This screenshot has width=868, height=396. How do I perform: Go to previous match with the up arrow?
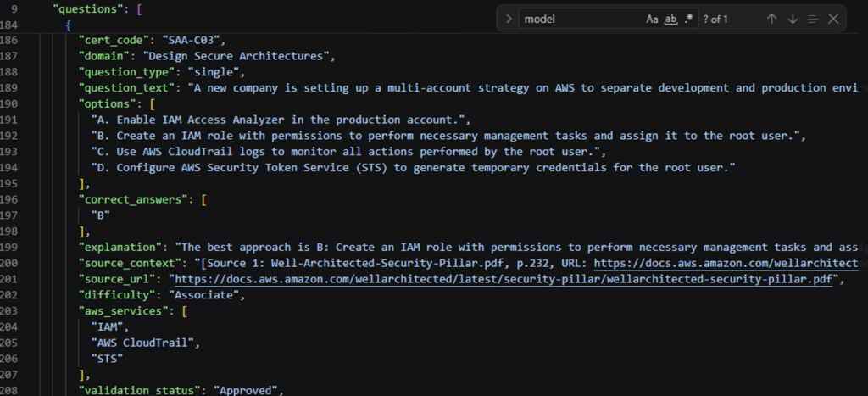771,19
